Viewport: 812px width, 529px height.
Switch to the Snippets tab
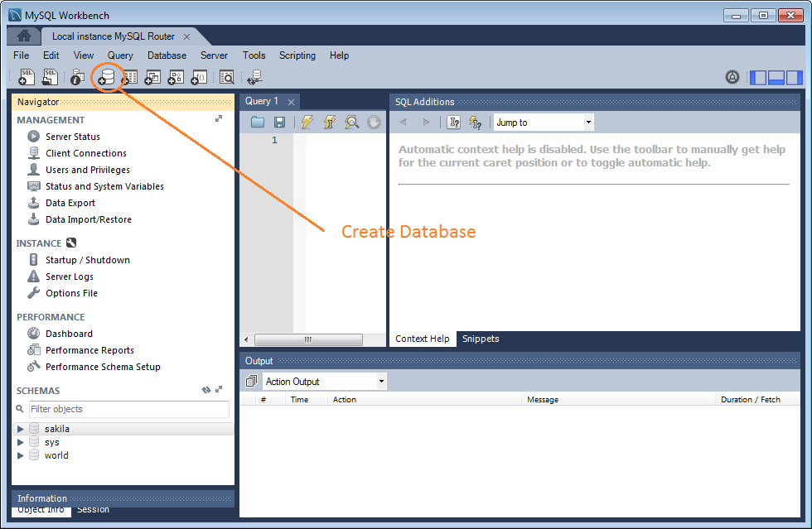[481, 339]
